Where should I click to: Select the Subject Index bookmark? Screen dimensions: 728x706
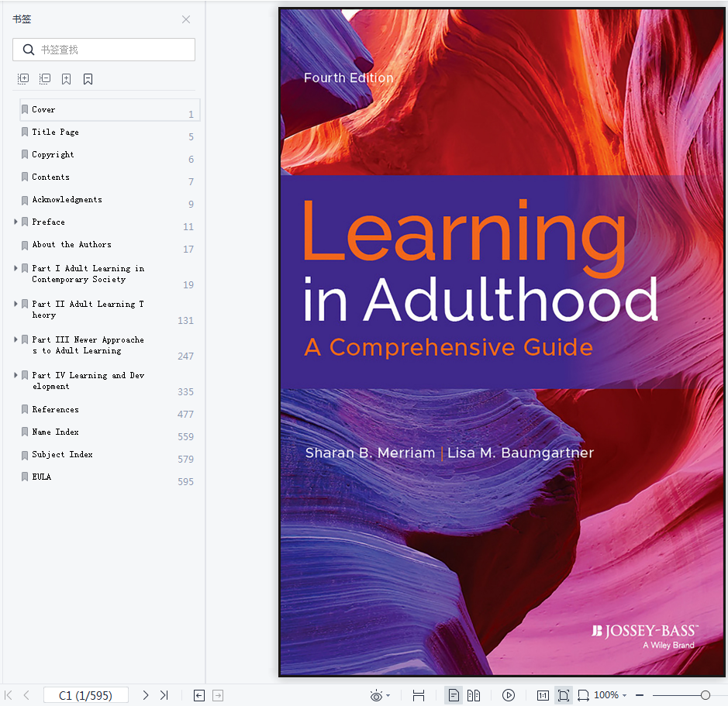tap(62, 454)
